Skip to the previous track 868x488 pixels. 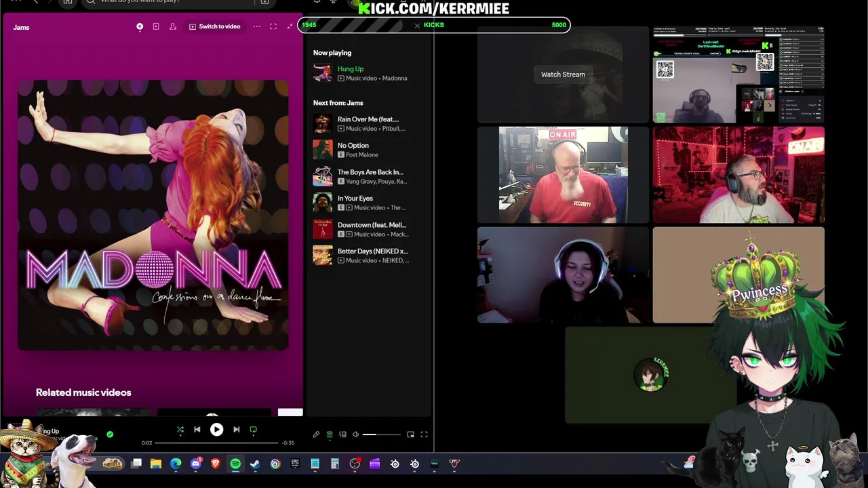point(197,430)
